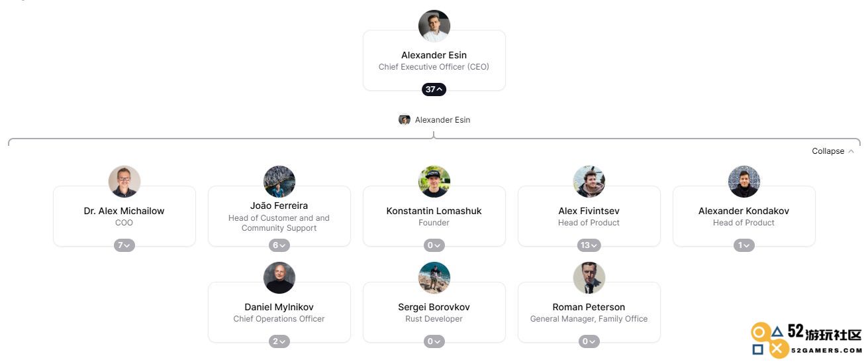868x362 pixels.
Task: Click Konstantin Lomashuk's 0 reports badge
Action: 434,245
